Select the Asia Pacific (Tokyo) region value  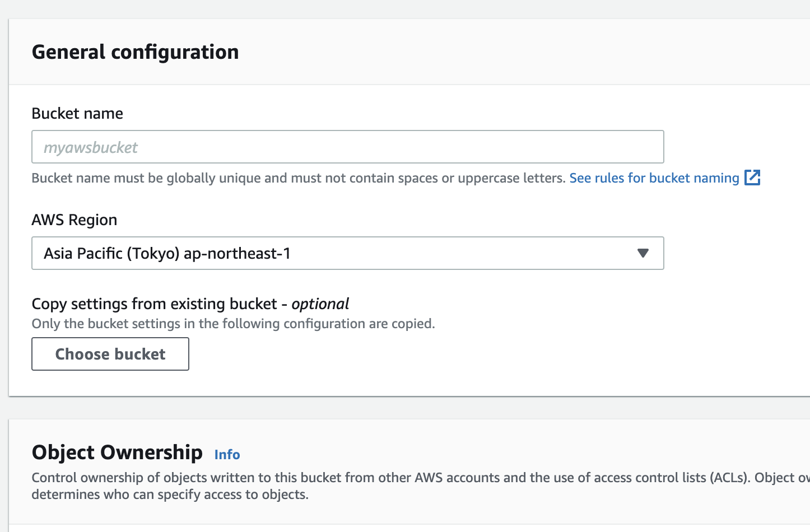[167, 254]
